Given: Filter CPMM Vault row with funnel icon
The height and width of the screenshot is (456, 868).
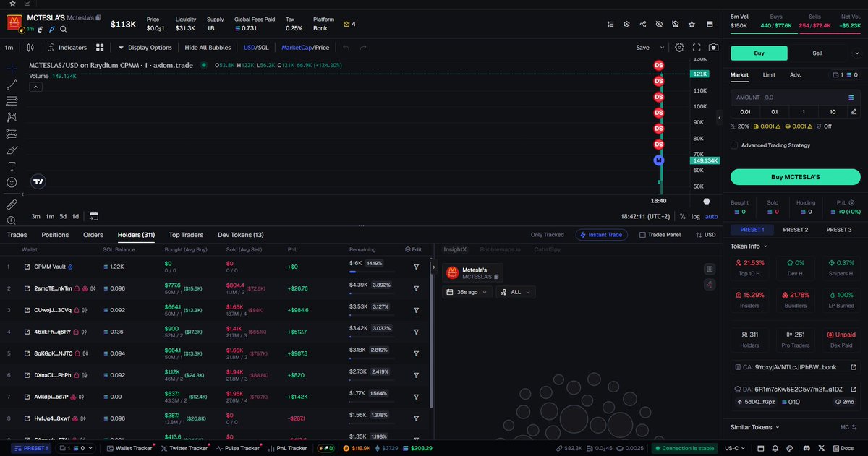Looking at the screenshot, I should pos(417,267).
